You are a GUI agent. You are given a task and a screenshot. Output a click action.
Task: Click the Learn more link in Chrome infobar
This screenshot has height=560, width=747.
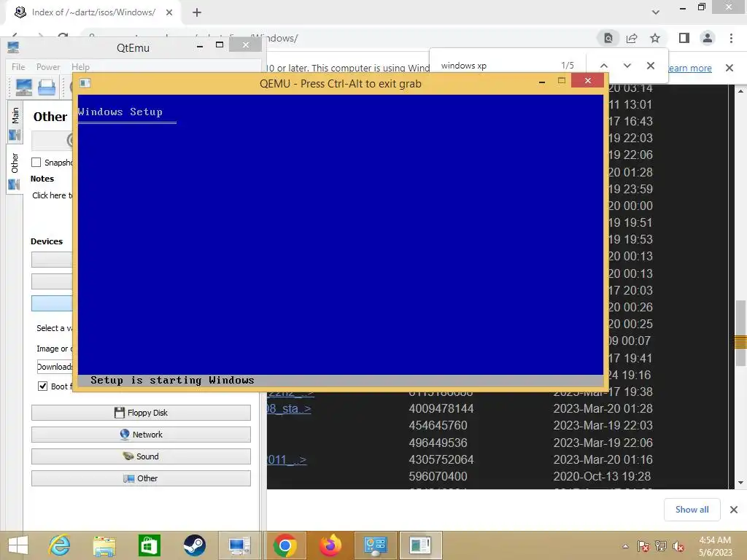pyautogui.click(x=689, y=68)
